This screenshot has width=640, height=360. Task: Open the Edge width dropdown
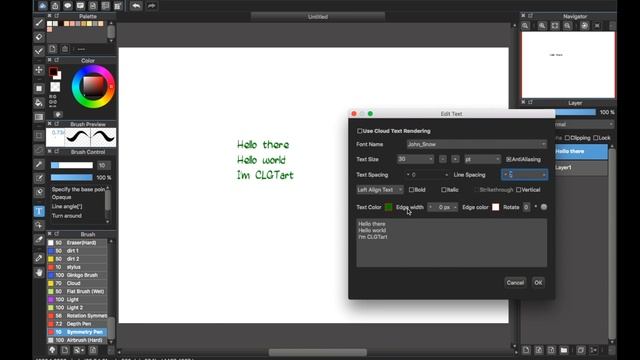[x=443, y=207]
